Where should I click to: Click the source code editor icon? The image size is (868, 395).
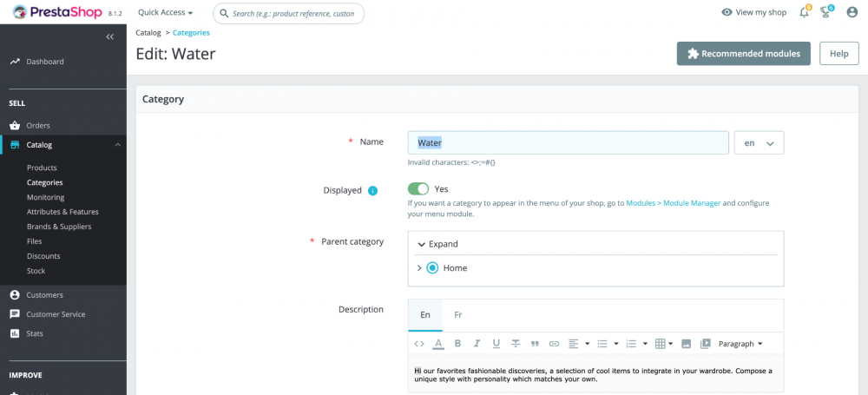(x=419, y=344)
